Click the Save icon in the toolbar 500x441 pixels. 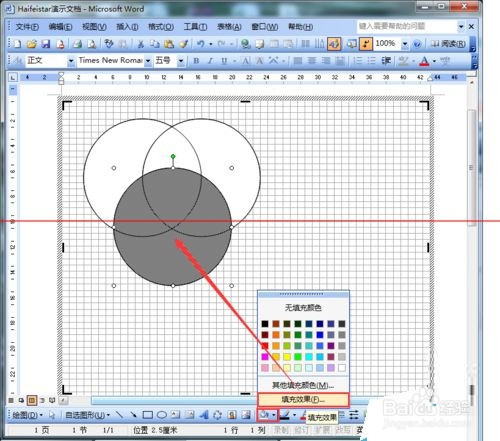coord(46,44)
